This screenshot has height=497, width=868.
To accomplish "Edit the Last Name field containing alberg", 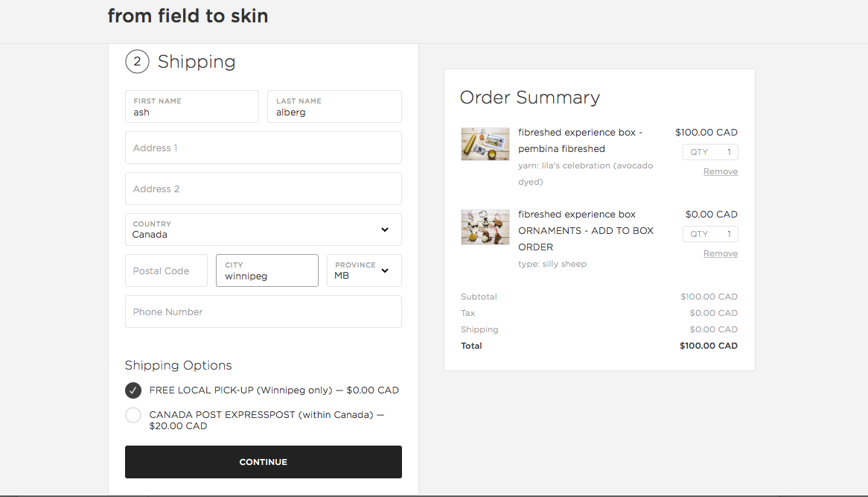I will [x=334, y=107].
